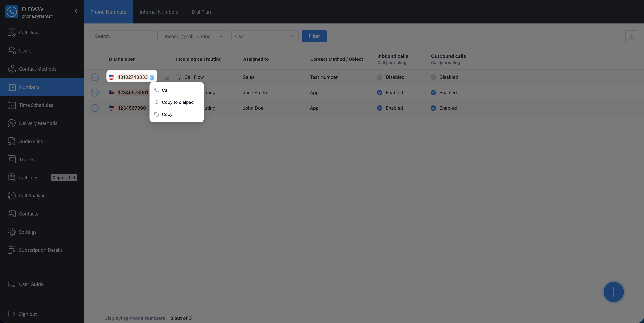Open the Trunks section icon
This screenshot has height=323, width=644.
[x=12, y=159]
